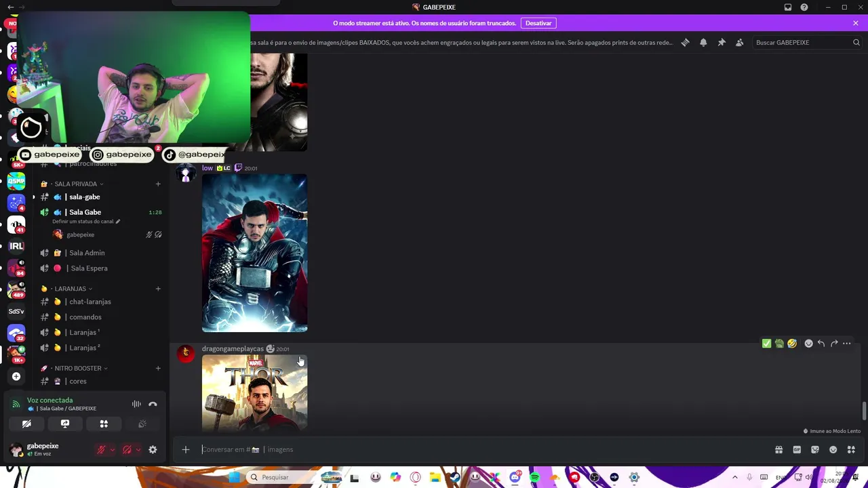Image resolution: width=868 pixels, height=488 pixels.
Task: Unmute the microphone in user panel
Action: pos(101,449)
